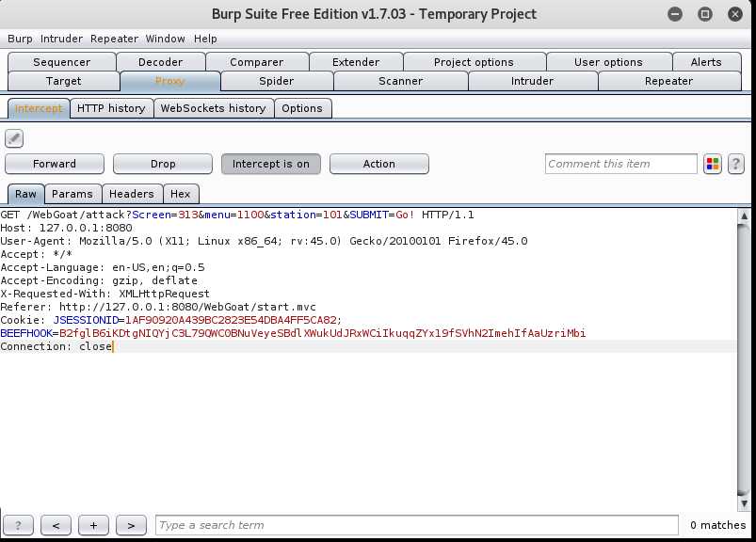The image size is (756, 542).
Task: Switch to the Scanner tab
Action: coord(401,81)
